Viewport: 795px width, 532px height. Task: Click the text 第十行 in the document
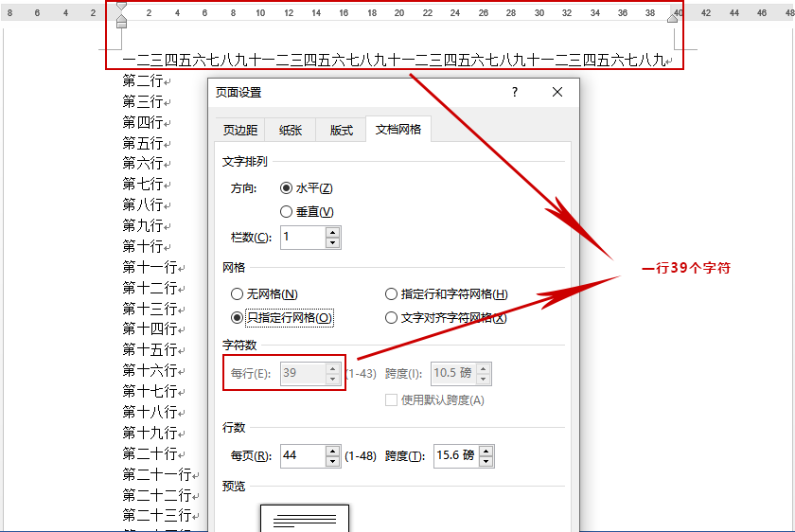[x=143, y=246]
